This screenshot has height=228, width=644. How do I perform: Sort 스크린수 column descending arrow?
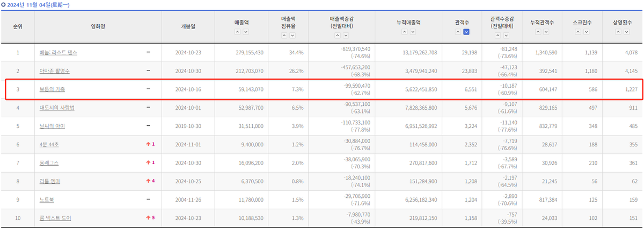point(586,32)
